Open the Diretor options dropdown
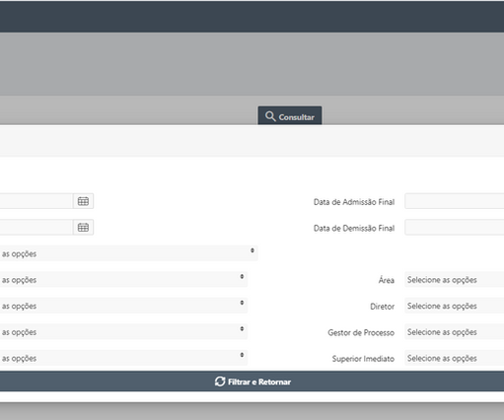The width and height of the screenshot is (504, 420). 455,306
